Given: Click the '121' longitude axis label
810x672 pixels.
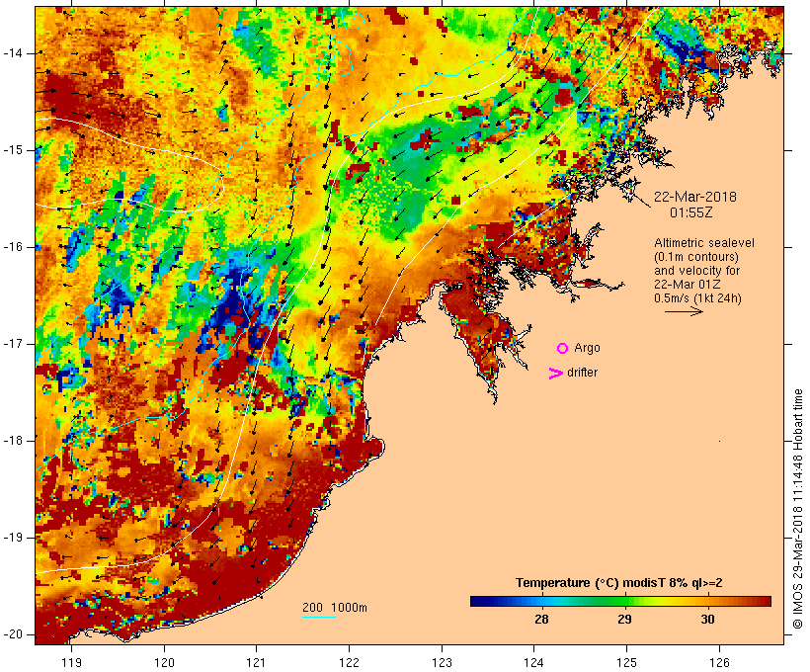Looking at the screenshot, I should [256, 662].
